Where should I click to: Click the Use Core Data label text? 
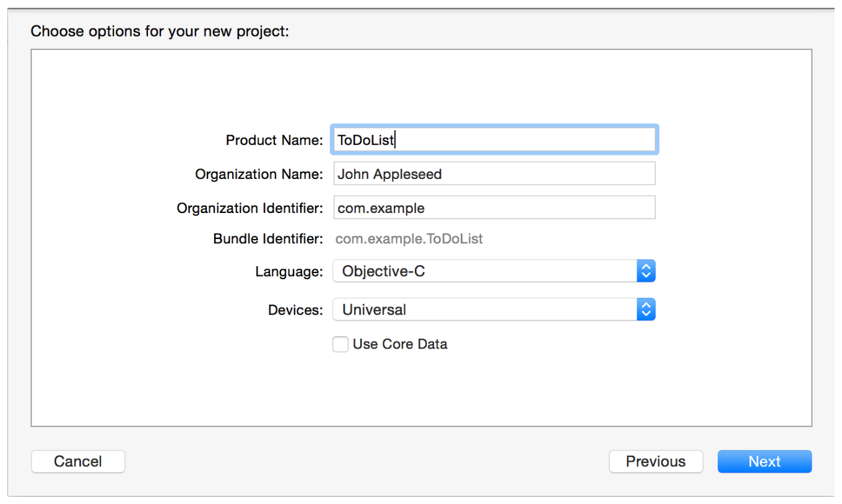click(400, 344)
